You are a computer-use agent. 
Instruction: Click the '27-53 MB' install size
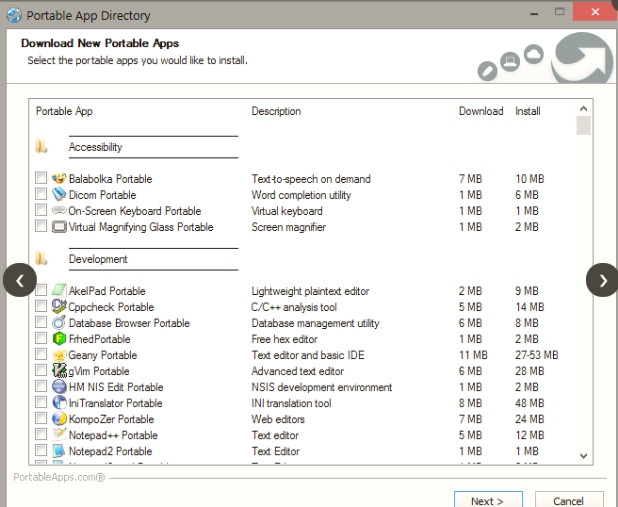pos(536,355)
